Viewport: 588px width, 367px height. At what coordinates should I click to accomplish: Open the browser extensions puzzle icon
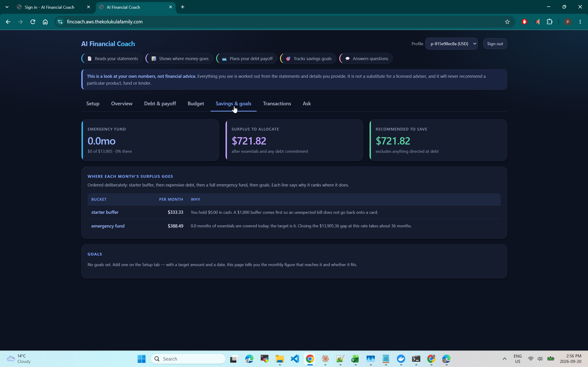click(x=549, y=22)
